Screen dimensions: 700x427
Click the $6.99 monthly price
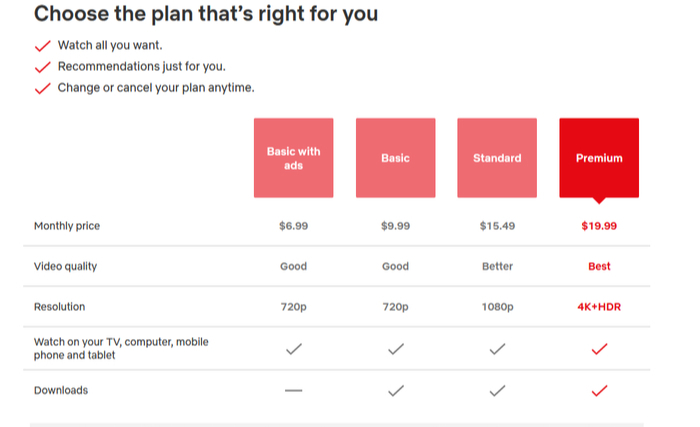click(293, 226)
